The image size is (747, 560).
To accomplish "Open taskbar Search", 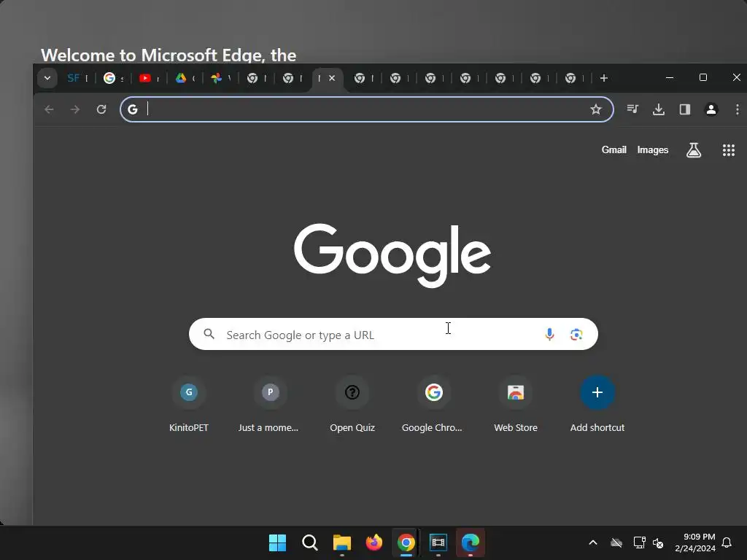I will tap(309, 542).
